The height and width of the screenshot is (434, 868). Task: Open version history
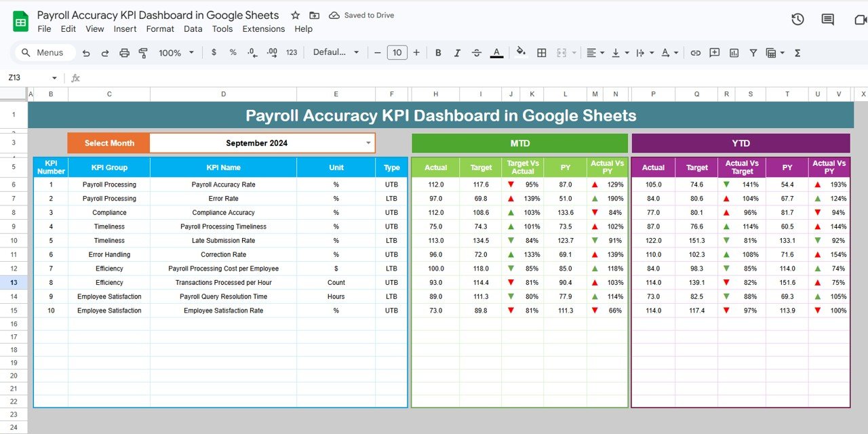point(797,20)
